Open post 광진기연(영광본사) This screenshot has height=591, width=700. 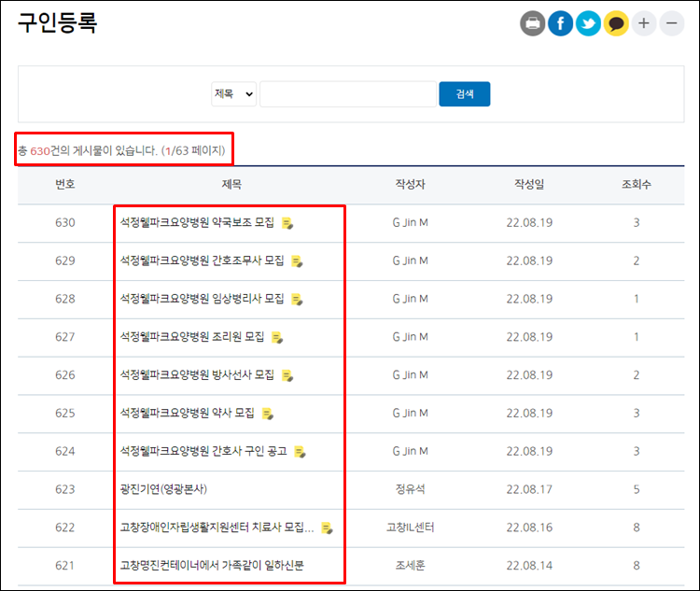pyautogui.click(x=163, y=489)
